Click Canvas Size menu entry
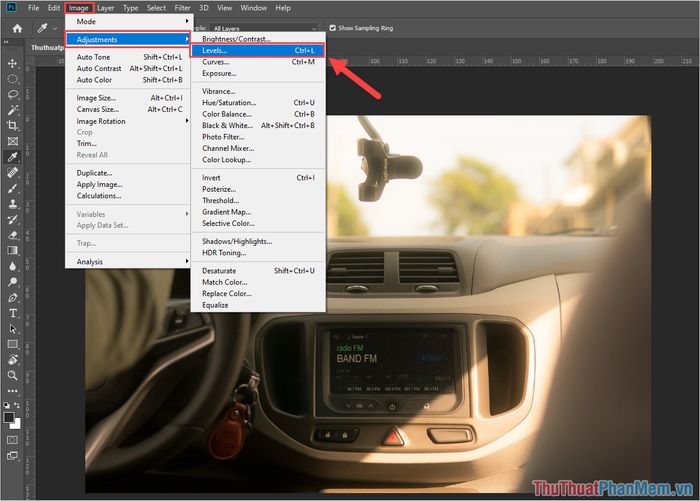700x501 pixels. 128,109
